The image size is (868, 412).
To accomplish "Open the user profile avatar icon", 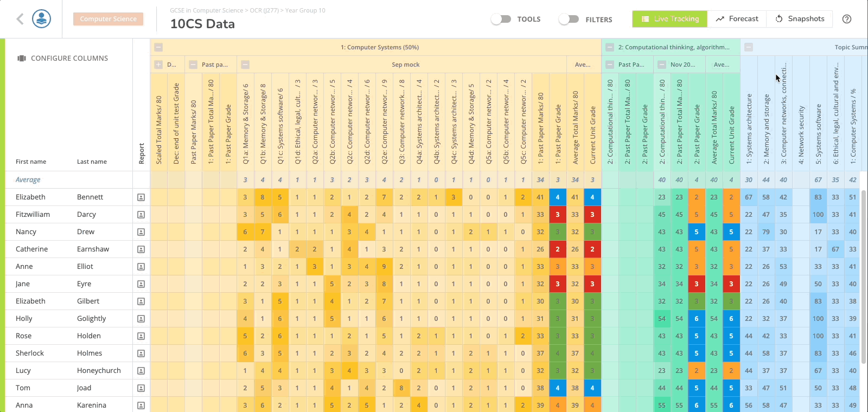I will (42, 19).
